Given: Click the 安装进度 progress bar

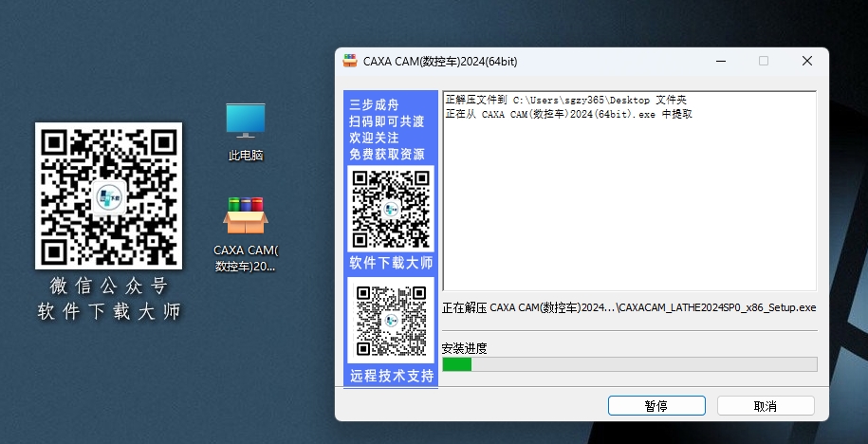Looking at the screenshot, I should [x=629, y=364].
